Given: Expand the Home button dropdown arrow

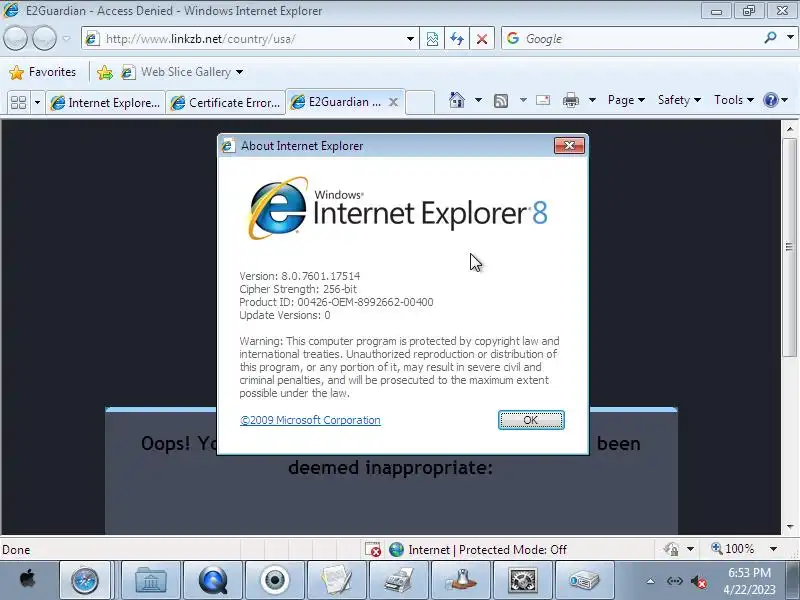Looking at the screenshot, I should point(478,100).
